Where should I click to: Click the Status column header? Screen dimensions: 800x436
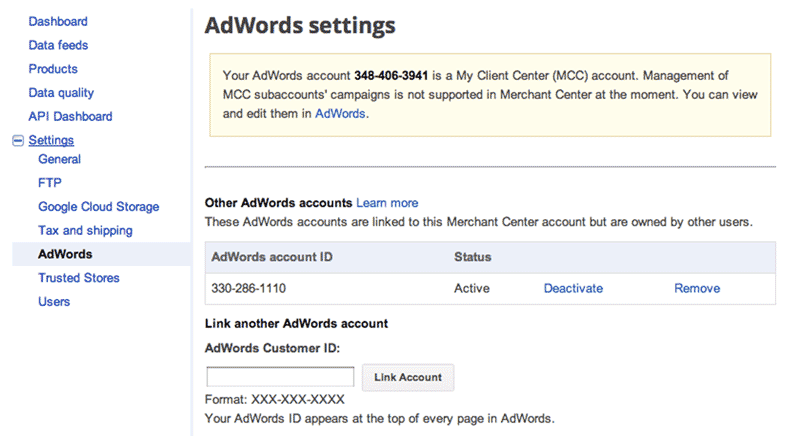(472, 257)
